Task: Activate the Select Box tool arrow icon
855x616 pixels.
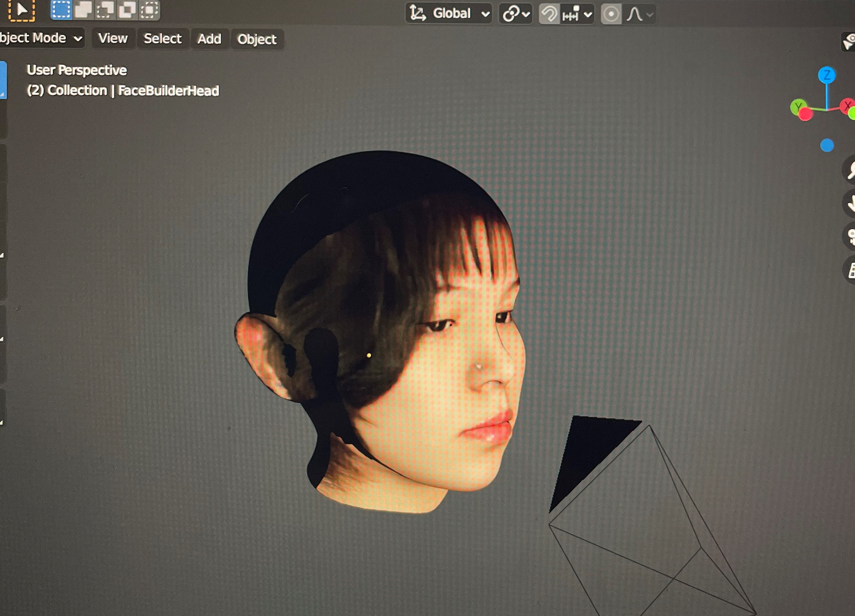Action: click(21, 10)
